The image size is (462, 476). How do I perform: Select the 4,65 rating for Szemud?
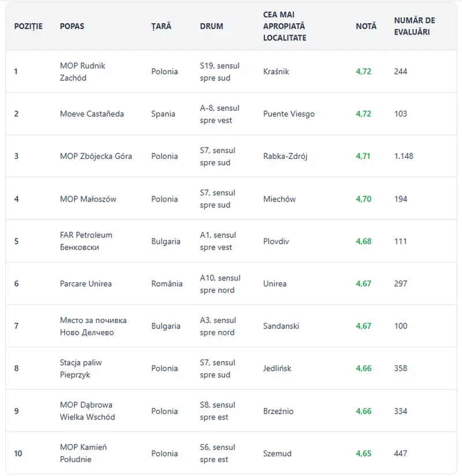pos(363,453)
